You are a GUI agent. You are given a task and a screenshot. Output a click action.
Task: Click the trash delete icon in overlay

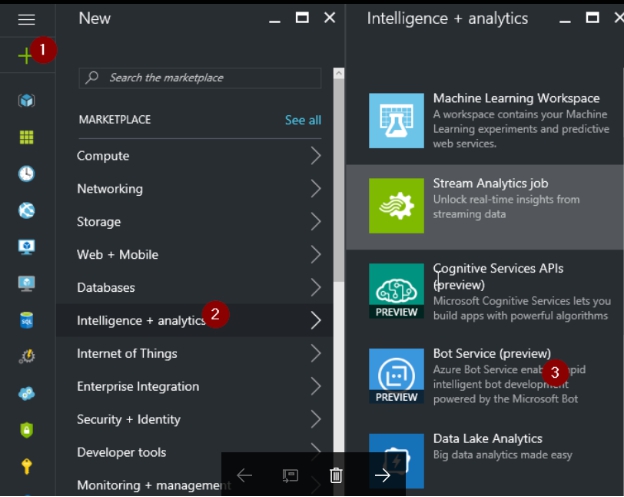pos(336,475)
